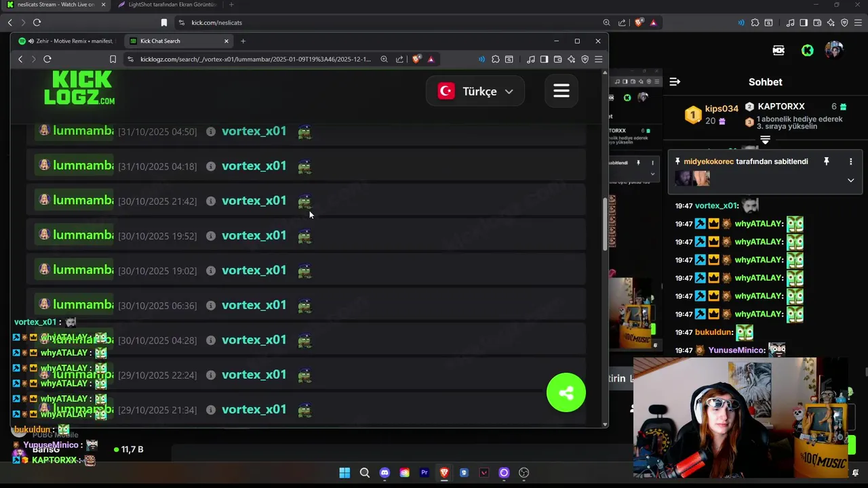Open kips034 leaderboard entry
The width and height of the screenshot is (868, 488).
(711, 114)
